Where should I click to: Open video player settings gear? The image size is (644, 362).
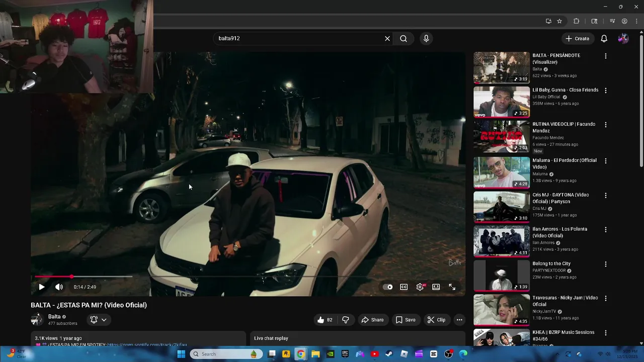pyautogui.click(x=420, y=287)
